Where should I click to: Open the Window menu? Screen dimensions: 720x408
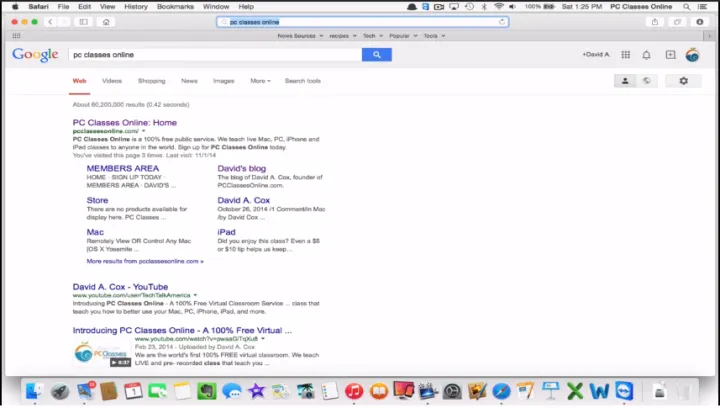coord(216,6)
